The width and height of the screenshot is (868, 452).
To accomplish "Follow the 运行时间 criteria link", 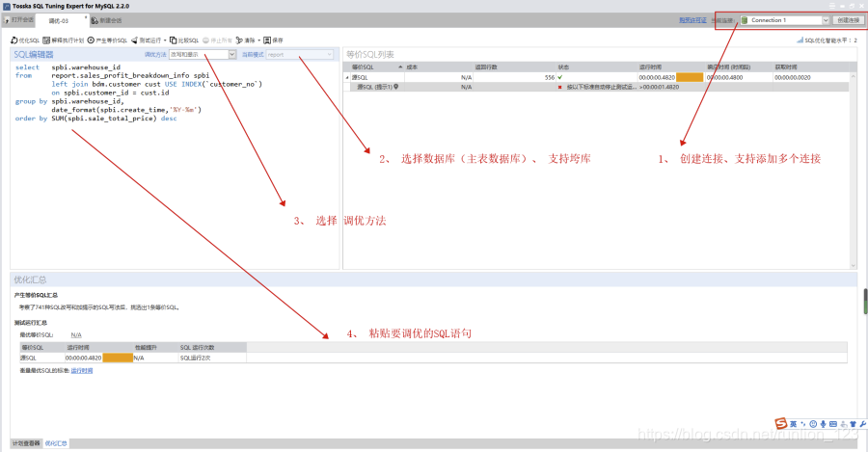I will point(82,371).
